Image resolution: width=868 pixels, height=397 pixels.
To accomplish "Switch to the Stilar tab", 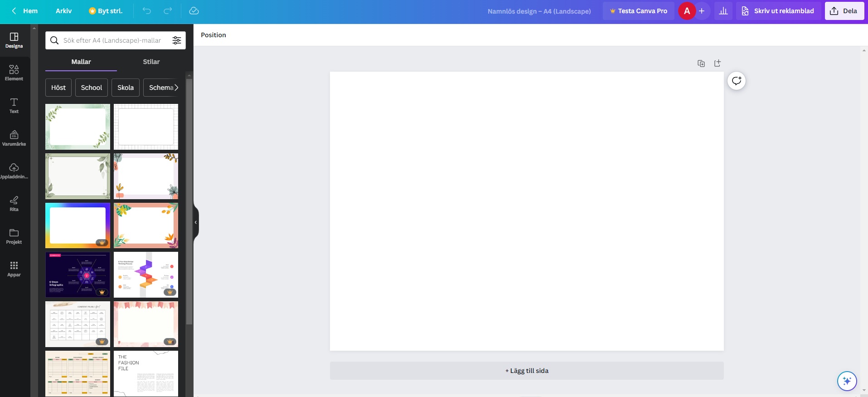I will (151, 62).
